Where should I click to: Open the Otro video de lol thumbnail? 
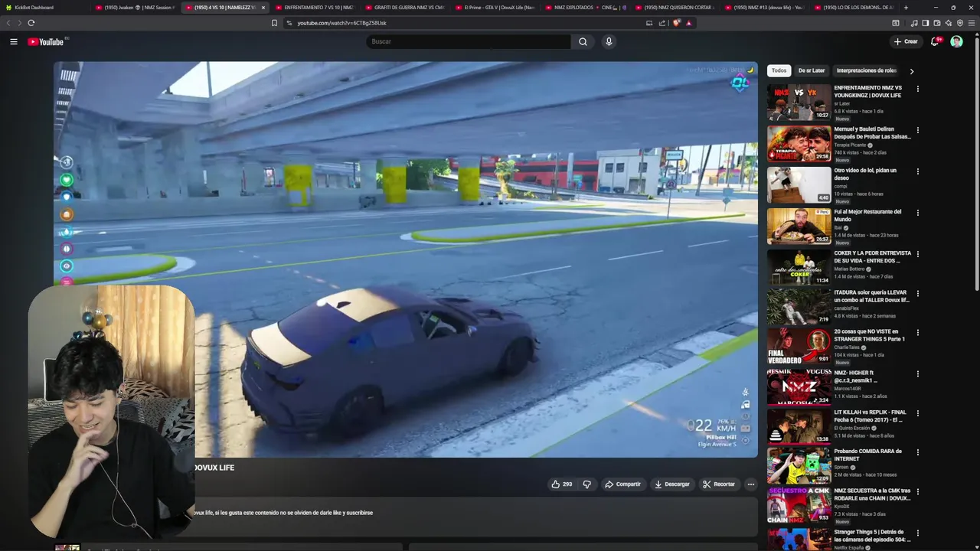[x=799, y=185]
